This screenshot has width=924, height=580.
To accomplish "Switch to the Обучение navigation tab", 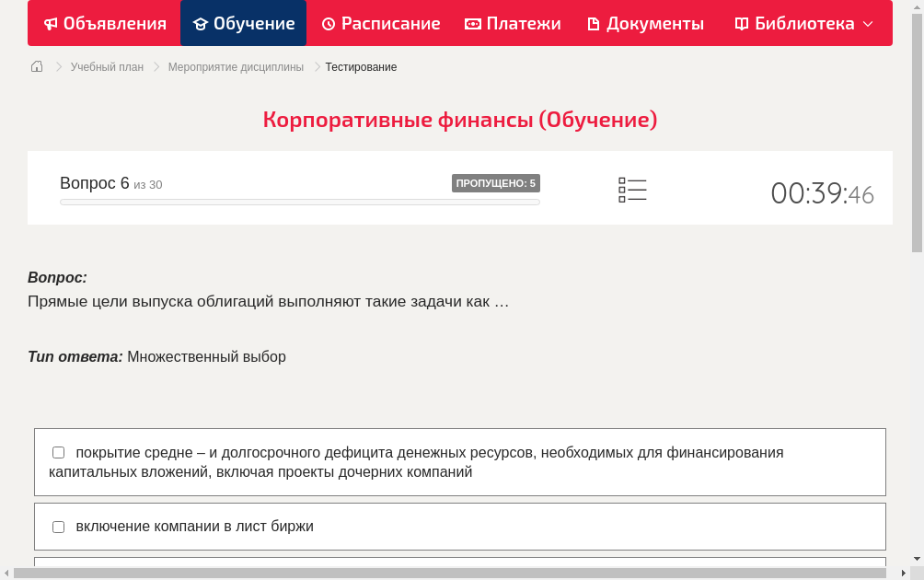I will tap(243, 23).
